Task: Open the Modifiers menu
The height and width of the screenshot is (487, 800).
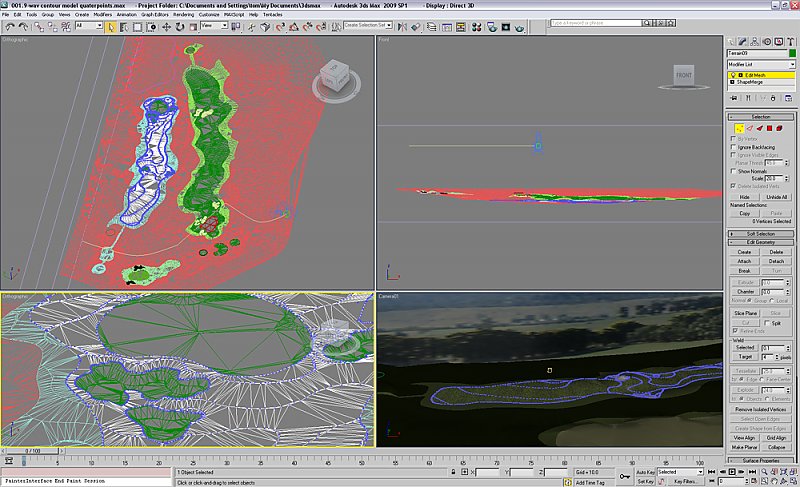Action: (102, 15)
